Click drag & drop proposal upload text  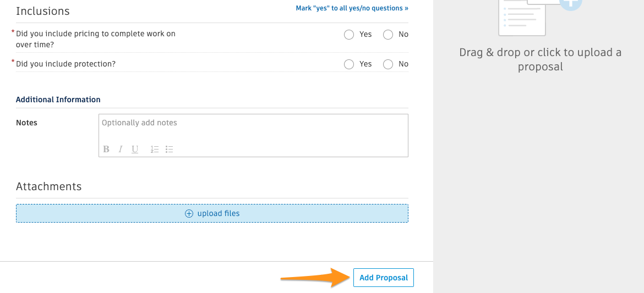(x=540, y=59)
